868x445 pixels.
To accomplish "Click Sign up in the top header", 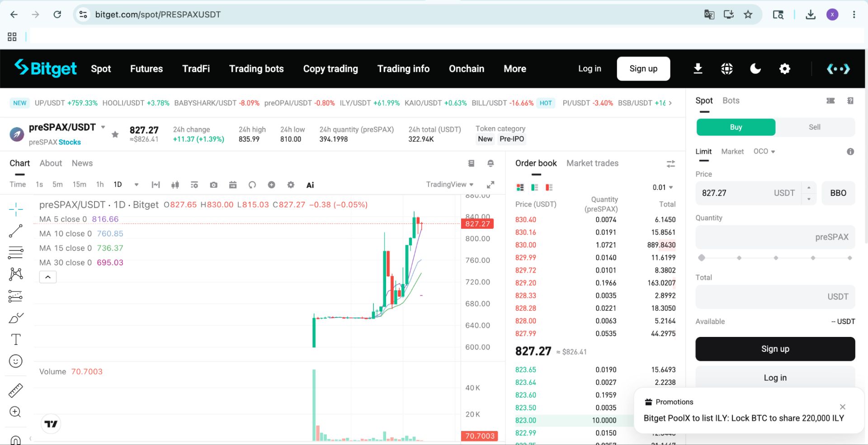I will [643, 69].
